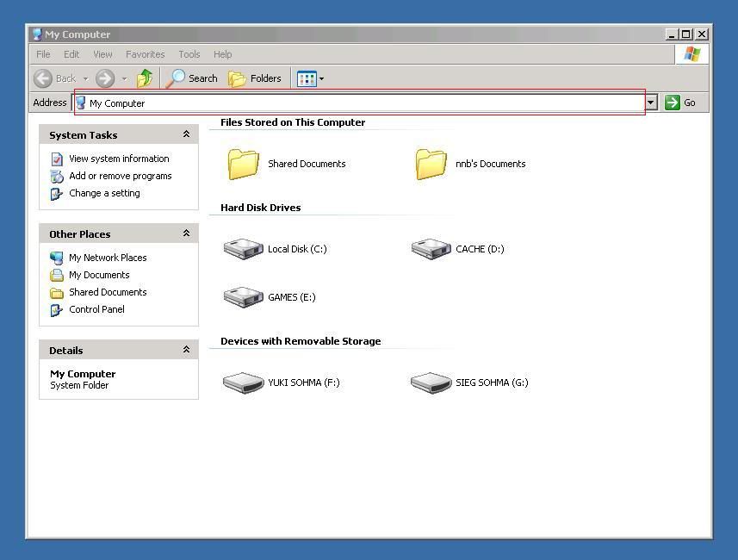Open the View menu

click(x=102, y=54)
